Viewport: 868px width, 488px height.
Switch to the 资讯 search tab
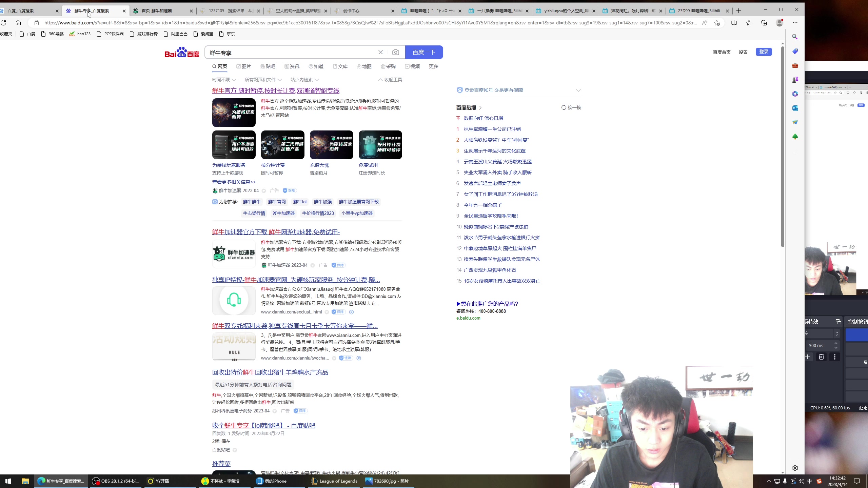point(292,66)
